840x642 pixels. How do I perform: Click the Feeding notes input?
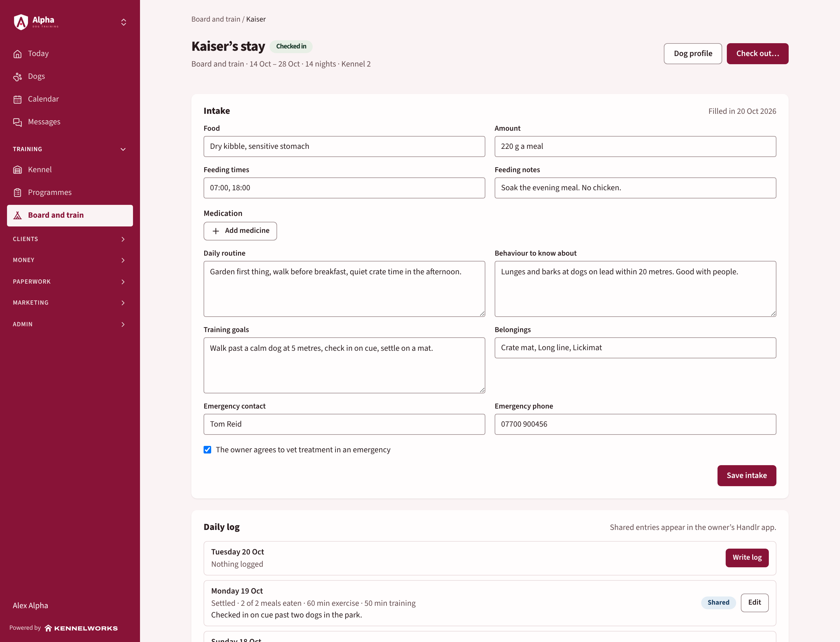tap(635, 188)
